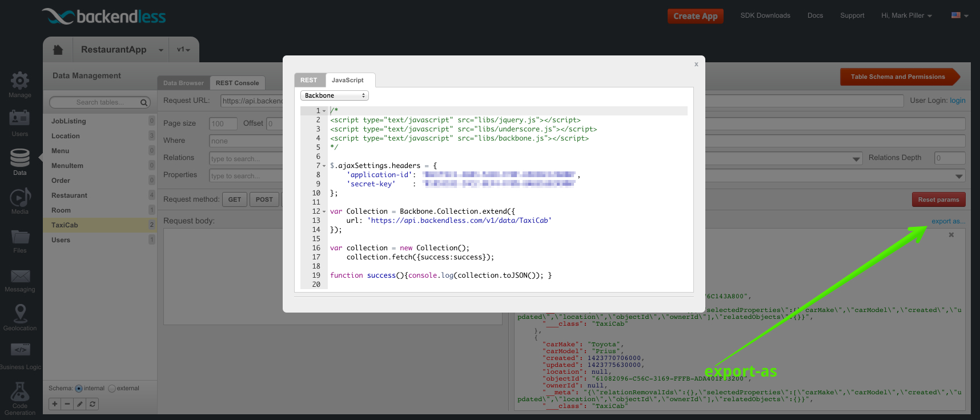Open the language flag selector
The image size is (980, 420).
coord(960,15)
